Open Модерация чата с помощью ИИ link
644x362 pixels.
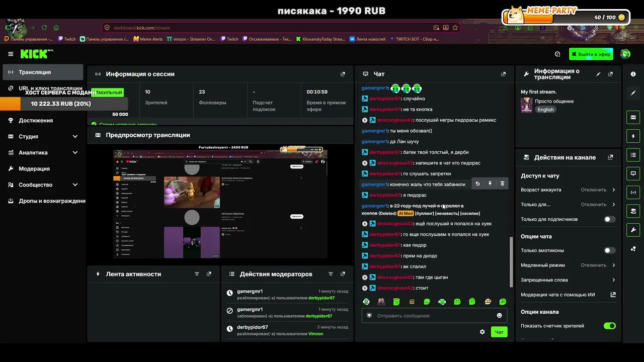(x=568, y=295)
